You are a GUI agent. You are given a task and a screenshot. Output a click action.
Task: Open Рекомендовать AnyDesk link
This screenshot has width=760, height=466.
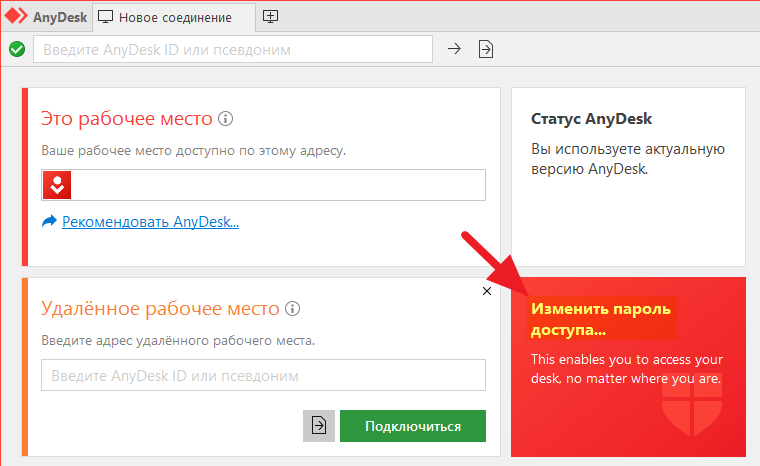pyautogui.click(x=150, y=222)
